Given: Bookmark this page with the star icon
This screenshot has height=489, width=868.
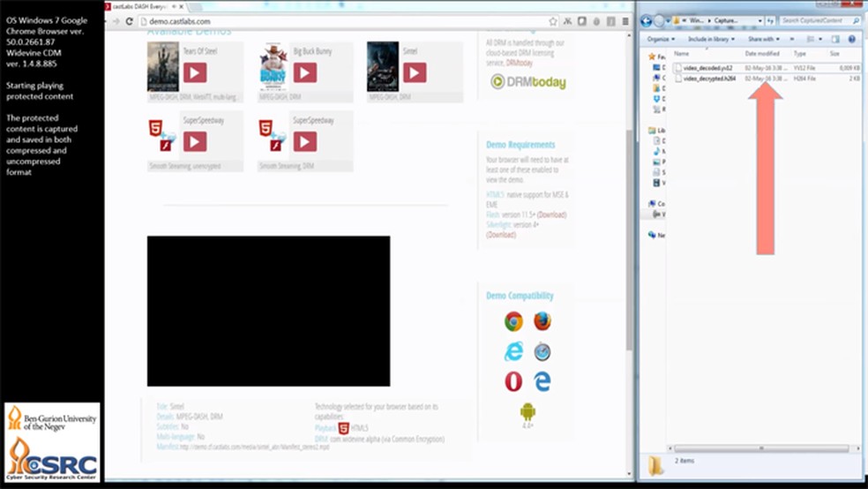Looking at the screenshot, I should (552, 21).
